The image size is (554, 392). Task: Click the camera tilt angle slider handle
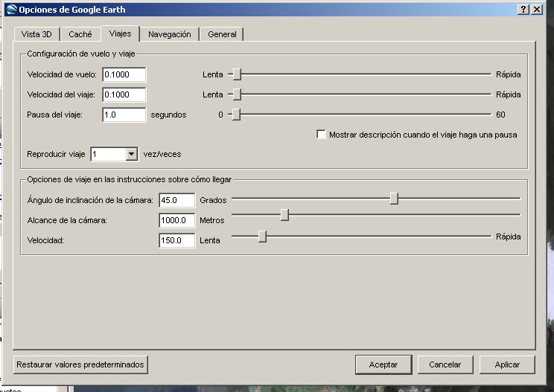click(x=395, y=199)
